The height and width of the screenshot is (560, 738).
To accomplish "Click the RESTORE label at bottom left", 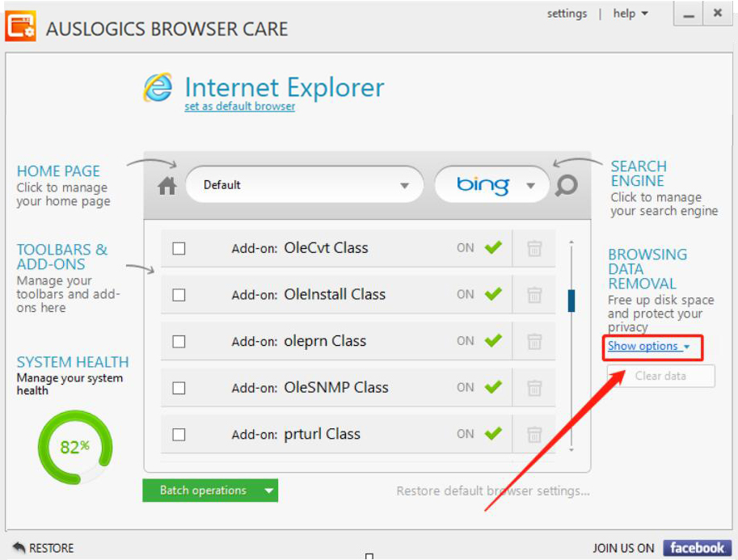I will [x=51, y=548].
